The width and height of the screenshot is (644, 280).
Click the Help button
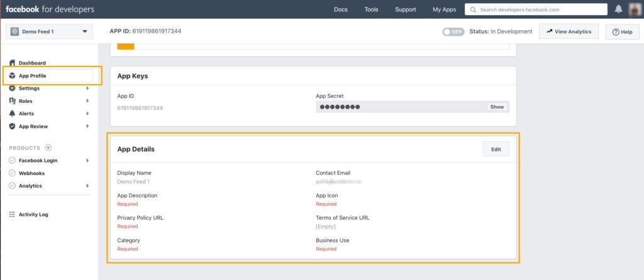[622, 32]
